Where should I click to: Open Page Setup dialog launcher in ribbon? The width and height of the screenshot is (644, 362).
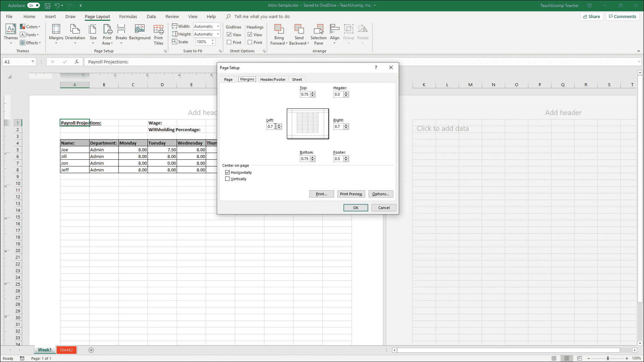165,51
